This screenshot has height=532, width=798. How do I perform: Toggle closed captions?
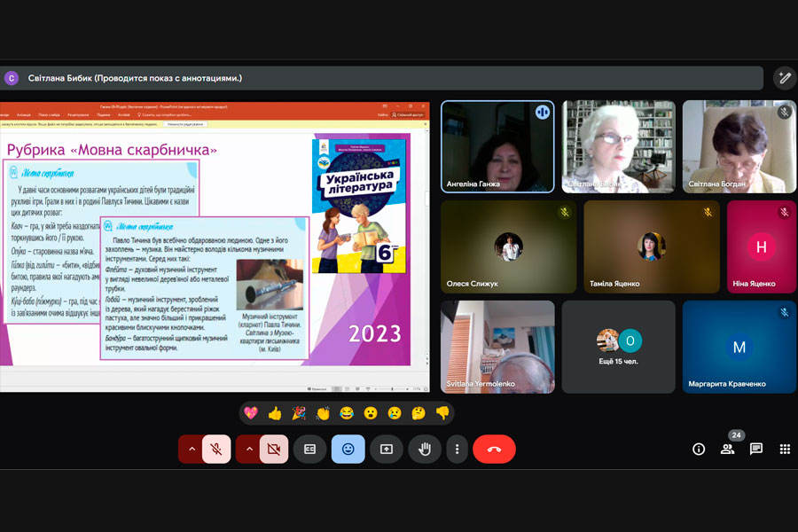coord(309,449)
